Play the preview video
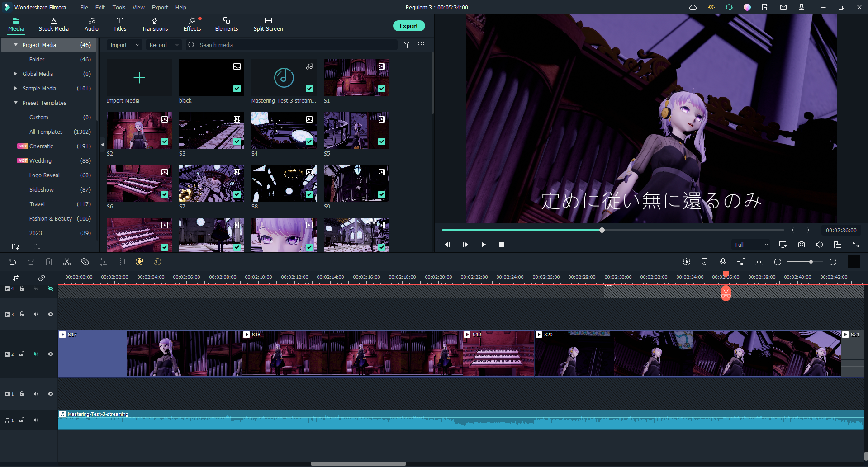 [x=484, y=245]
